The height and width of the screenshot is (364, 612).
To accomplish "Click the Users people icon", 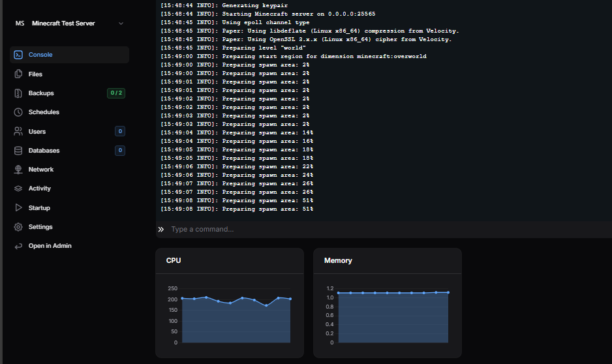I will (18, 132).
